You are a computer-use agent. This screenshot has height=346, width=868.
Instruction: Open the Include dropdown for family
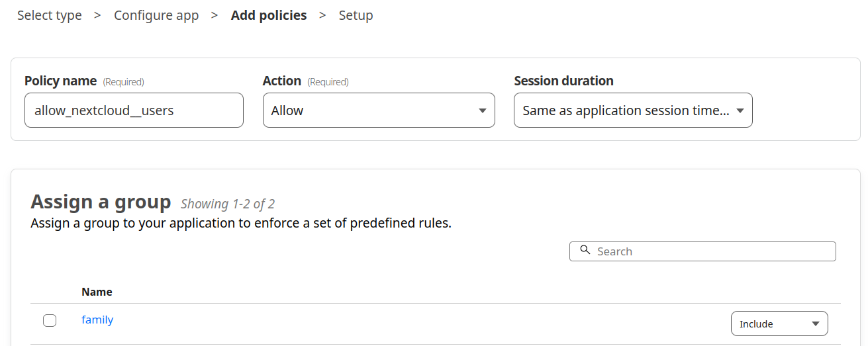pyautogui.click(x=779, y=324)
